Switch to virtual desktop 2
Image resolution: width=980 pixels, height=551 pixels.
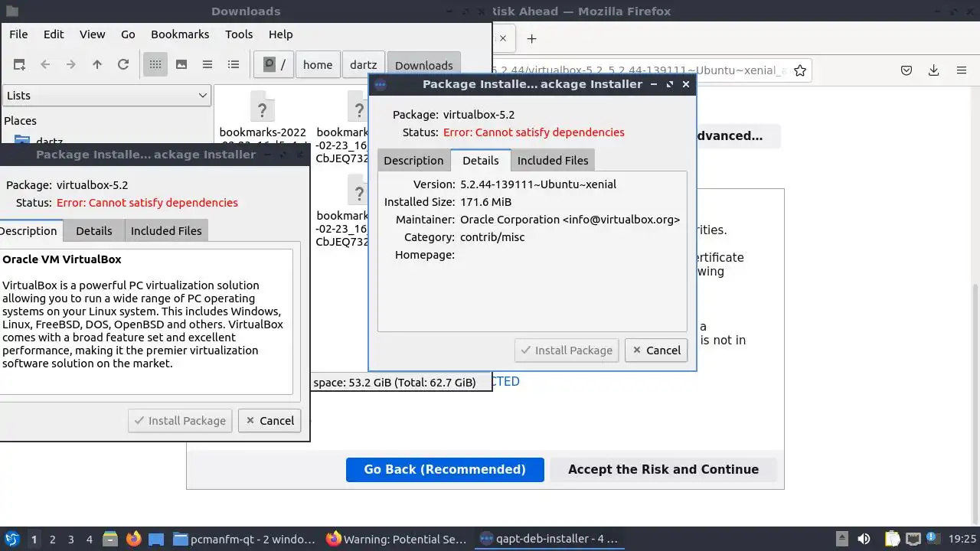coord(53,540)
